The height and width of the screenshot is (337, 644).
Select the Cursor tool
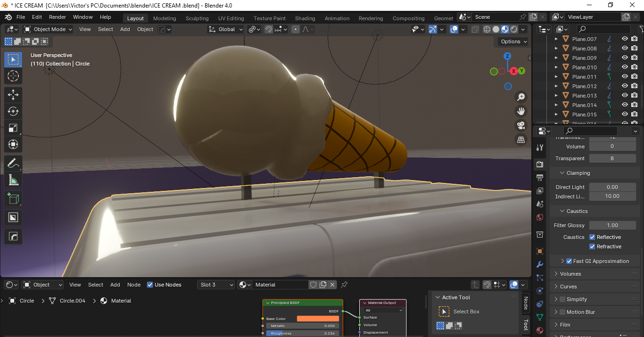(x=13, y=76)
